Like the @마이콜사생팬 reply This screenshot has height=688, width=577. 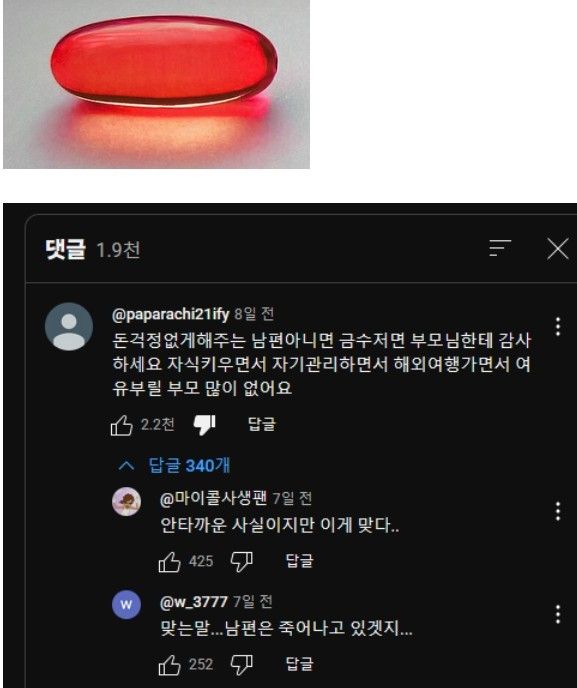tap(169, 562)
